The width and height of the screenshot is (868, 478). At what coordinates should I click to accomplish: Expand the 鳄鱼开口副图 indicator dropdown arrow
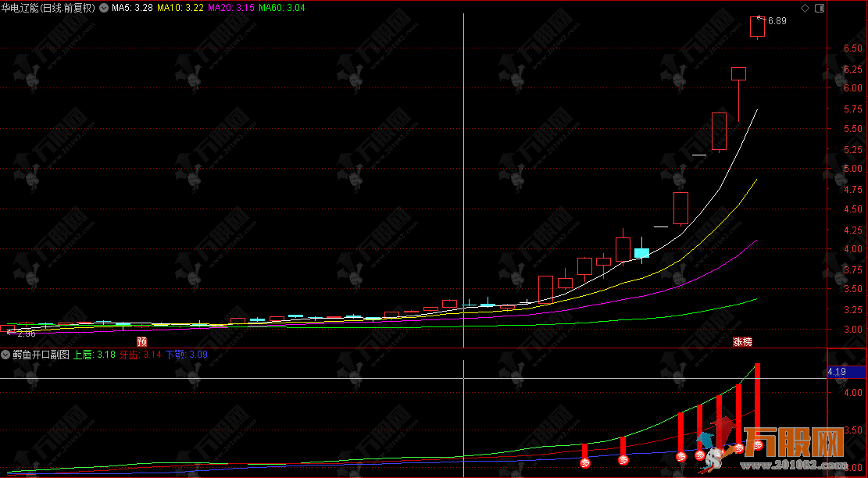pyautogui.click(x=5, y=355)
